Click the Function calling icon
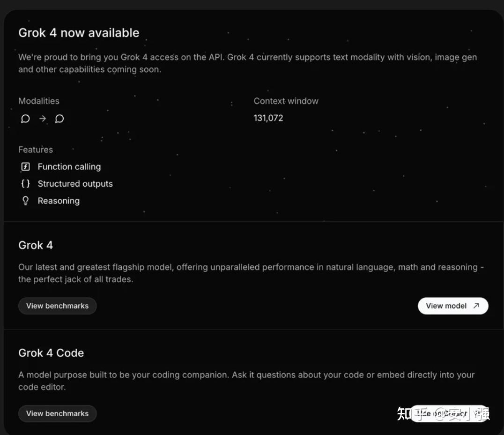Image resolution: width=504 pixels, height=435 pixels. pyautogui.click(x=26, y=167)
